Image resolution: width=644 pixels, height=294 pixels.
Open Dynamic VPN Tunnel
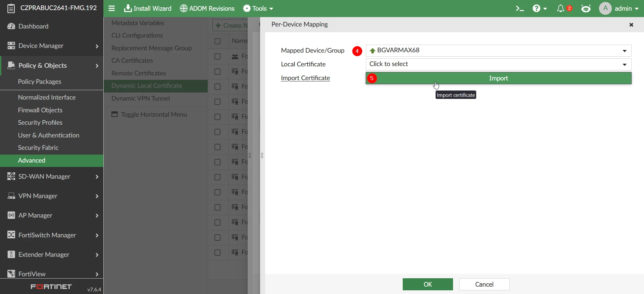[x=141, y=98]
